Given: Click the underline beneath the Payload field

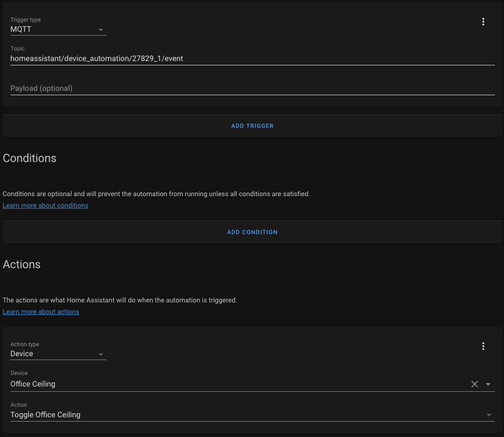Looking at the screenshot, I should click(252, 95).
